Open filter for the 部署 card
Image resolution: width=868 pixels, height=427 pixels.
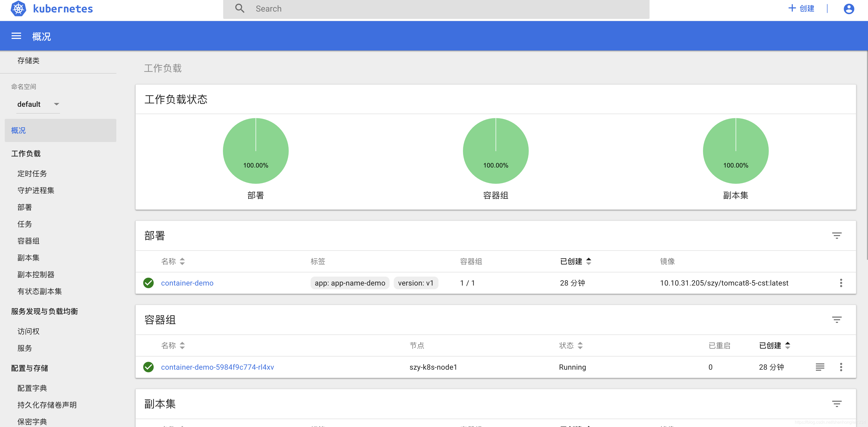837,235
